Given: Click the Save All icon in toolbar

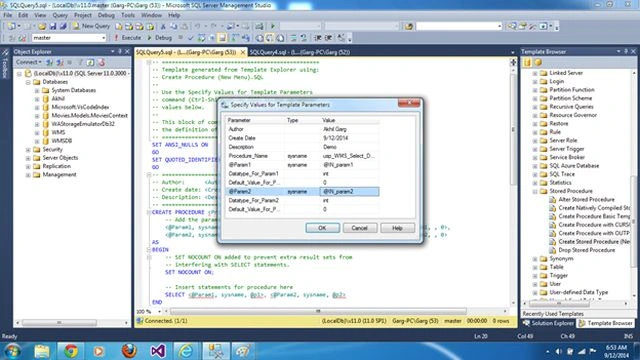Looking at the screenshot, I should (63, 26).
